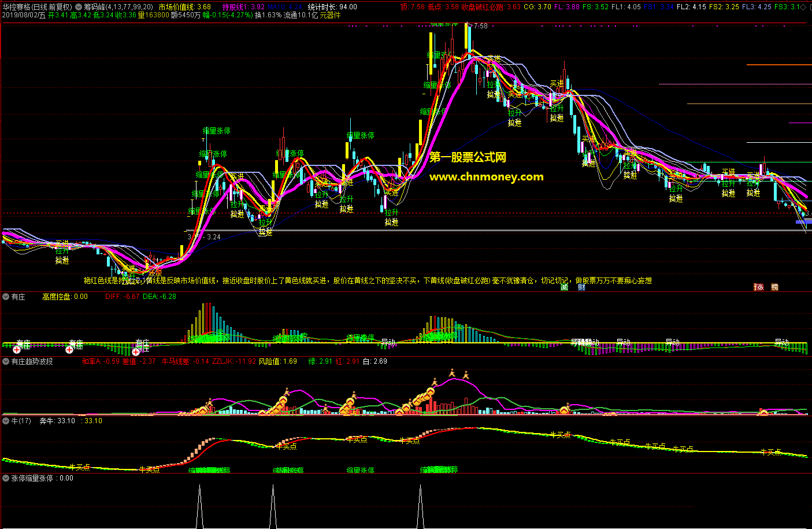
Task: Click the second red plus 有庄 marker
Action: (69, 349)
